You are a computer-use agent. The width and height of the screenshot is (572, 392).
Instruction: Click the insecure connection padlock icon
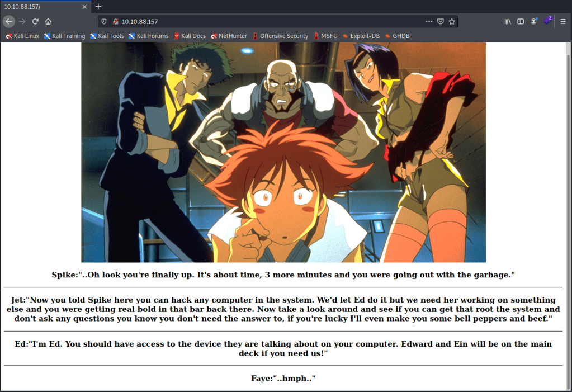tap(115, 21)
